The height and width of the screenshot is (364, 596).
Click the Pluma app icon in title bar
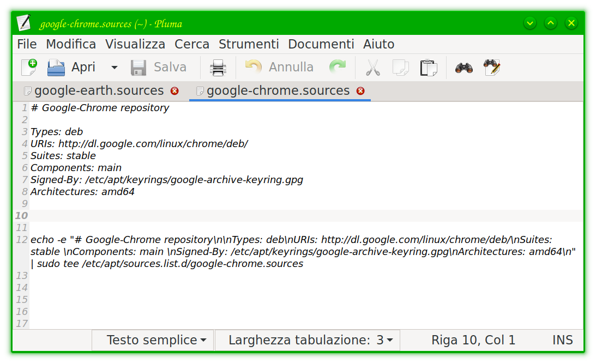point(24,23)
